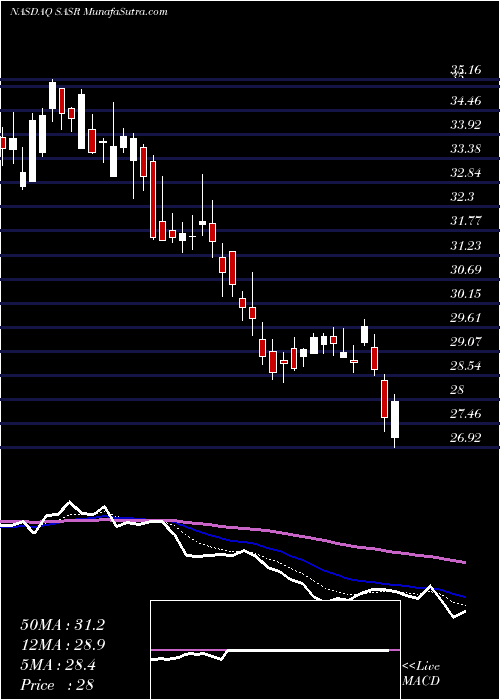Click the 29.07 price level label
Image resolution: width=500 pixels, height=700 pixels.
click(x=466, y=342)
